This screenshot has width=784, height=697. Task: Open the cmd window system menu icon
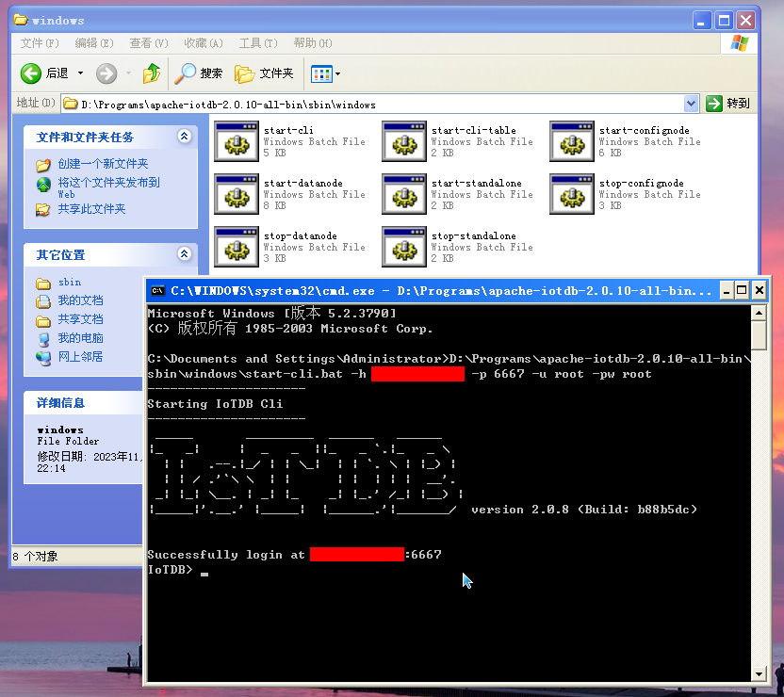click(x=157, y=291)
